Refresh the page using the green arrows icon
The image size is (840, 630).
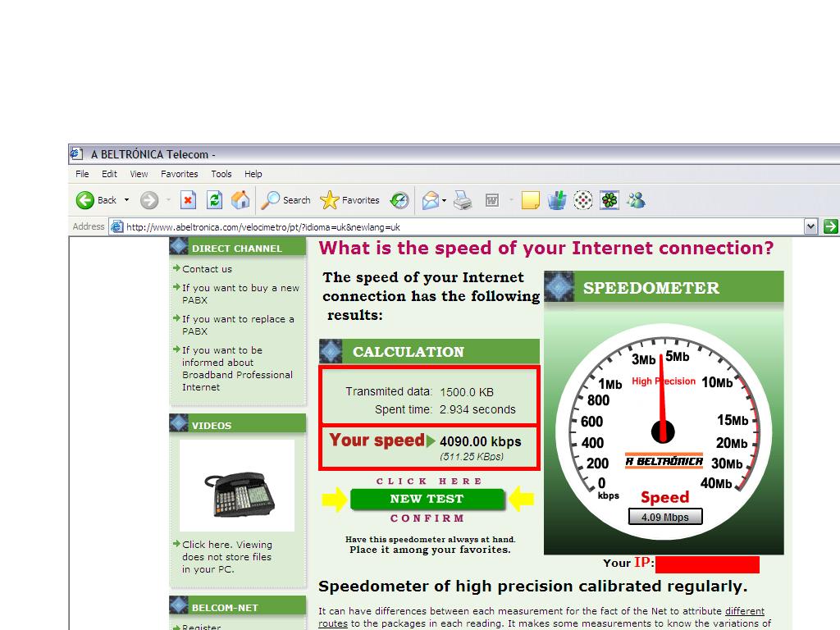click(214, 200)
